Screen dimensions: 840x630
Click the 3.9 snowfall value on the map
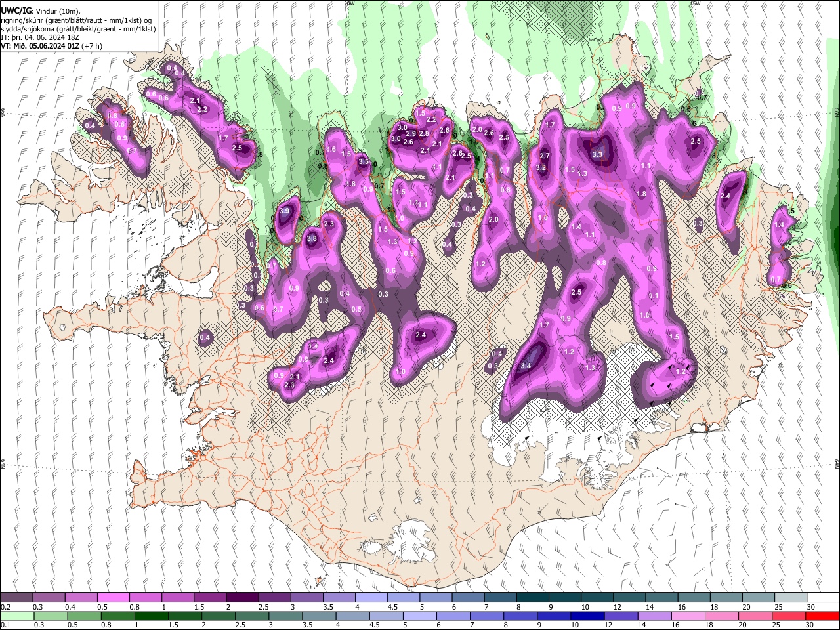point(284,211)
